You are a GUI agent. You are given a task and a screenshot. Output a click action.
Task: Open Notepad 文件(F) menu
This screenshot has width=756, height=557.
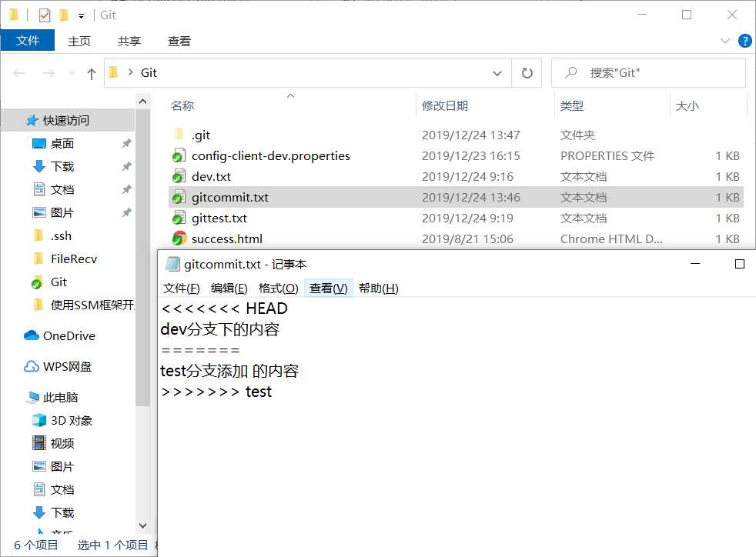pos(181,289)
